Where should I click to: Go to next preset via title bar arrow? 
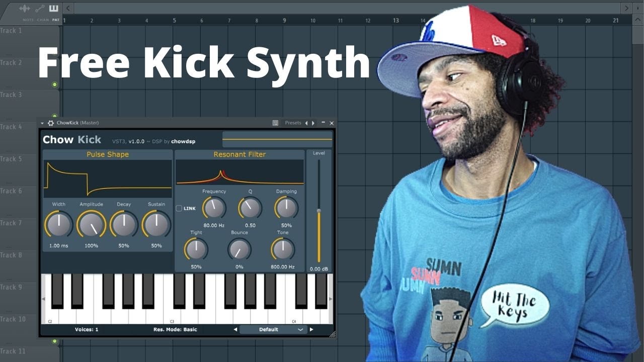tap(313, 123)
